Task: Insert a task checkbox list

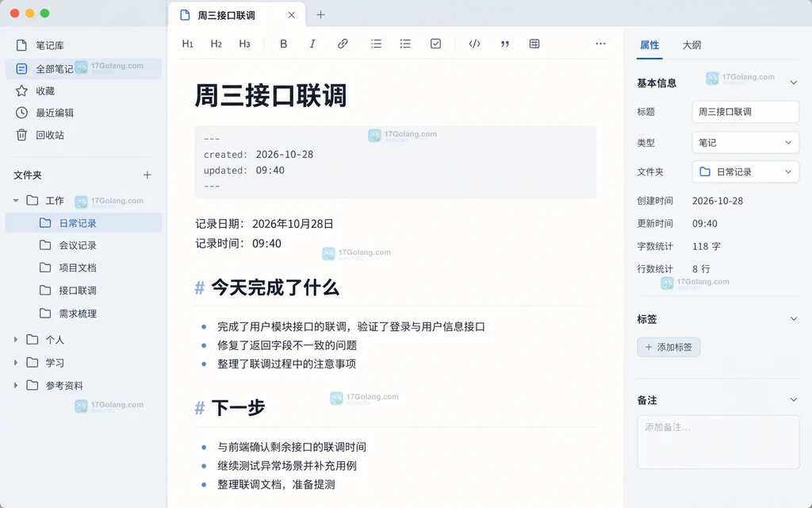Action: coord(435,44)
